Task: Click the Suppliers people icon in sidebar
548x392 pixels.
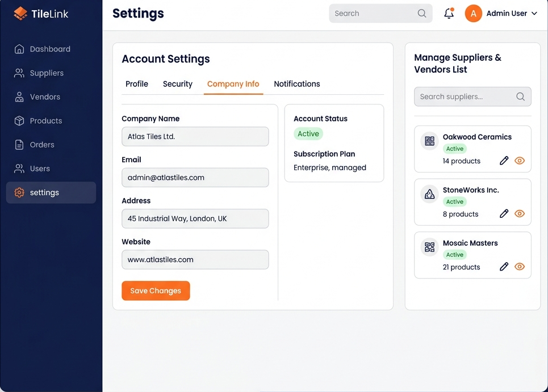Action: [x=19, y=73]
